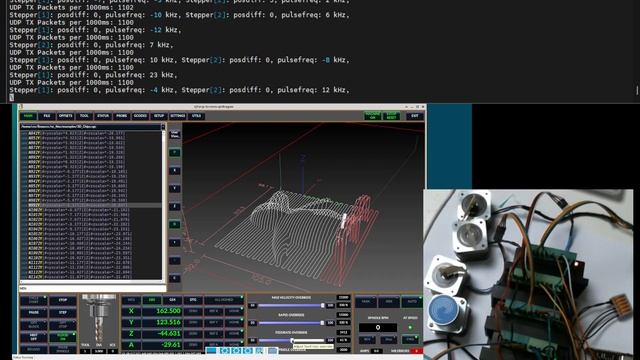This screenshot has height=360, width=640.
Task: Select the AUTO mode button
Action: (411, 302)
